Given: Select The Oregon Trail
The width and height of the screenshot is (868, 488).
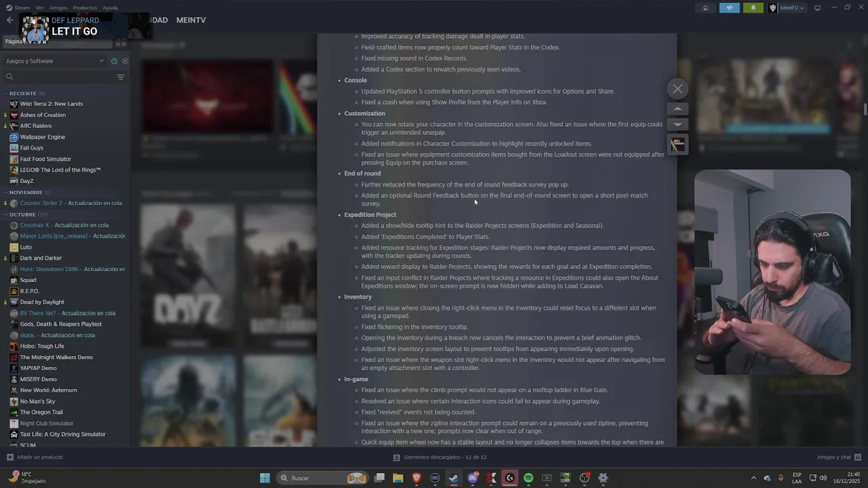Looking at the screenshot, I should 41,412.
